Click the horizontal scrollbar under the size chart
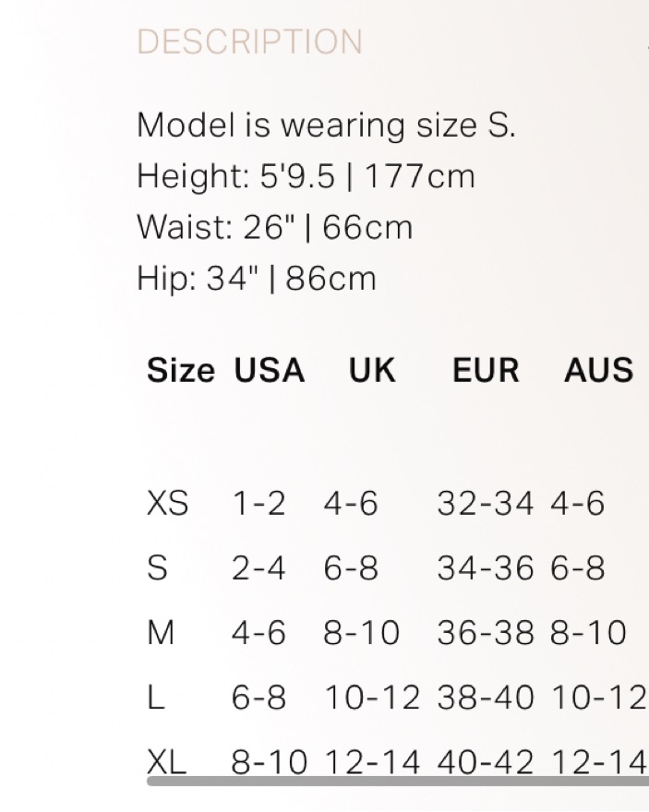Image resolution: width=649 pixels, height=812 pixels. 397,782
